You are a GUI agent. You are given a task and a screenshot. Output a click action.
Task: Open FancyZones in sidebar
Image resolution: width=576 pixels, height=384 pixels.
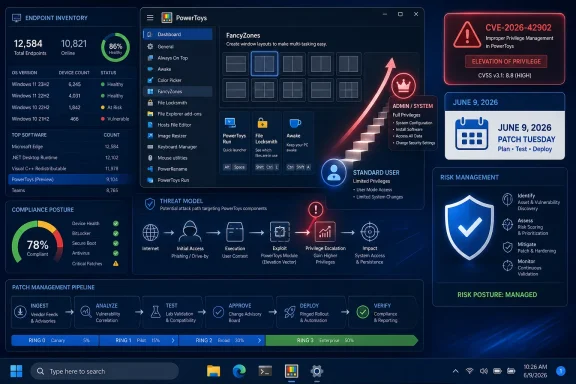(178, 91)
